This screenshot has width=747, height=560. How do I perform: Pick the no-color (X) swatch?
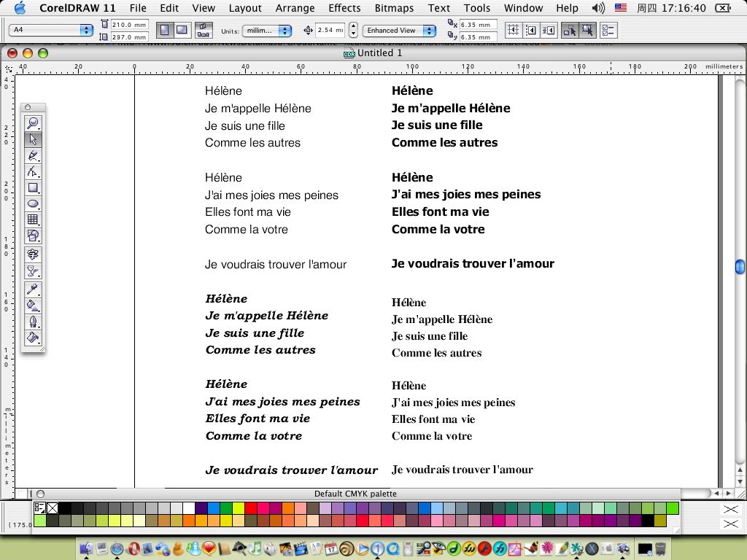53,508
